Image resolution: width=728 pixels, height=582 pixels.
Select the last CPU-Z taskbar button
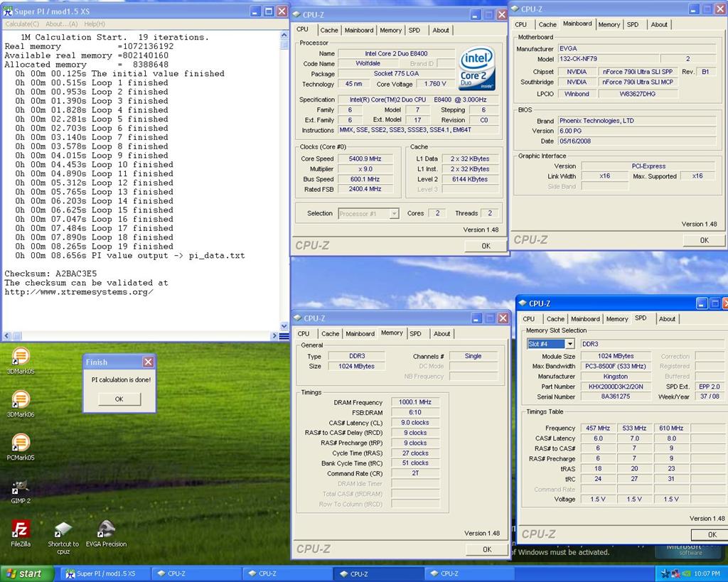click(470, 573)
